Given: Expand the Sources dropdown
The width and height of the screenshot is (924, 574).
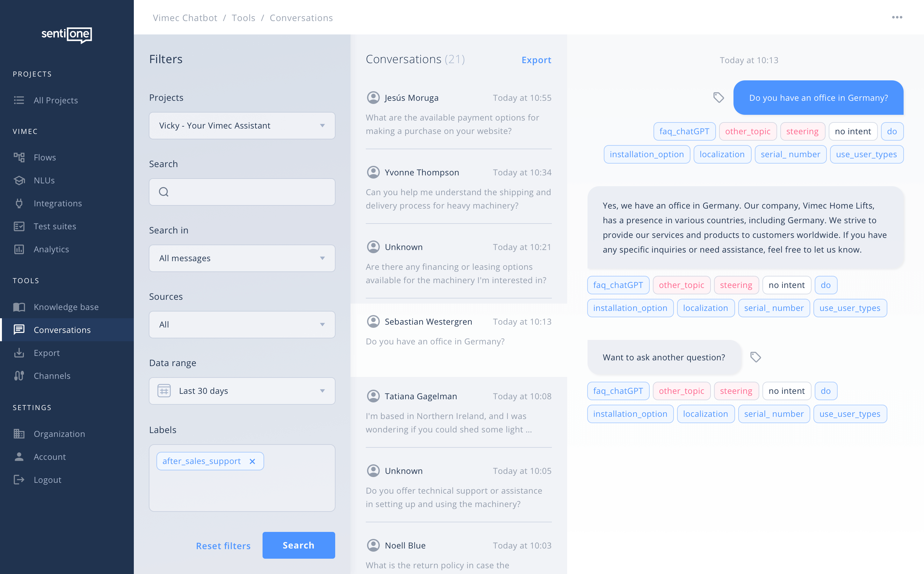Looking at the screenshot, I should [x=242, y=325].
